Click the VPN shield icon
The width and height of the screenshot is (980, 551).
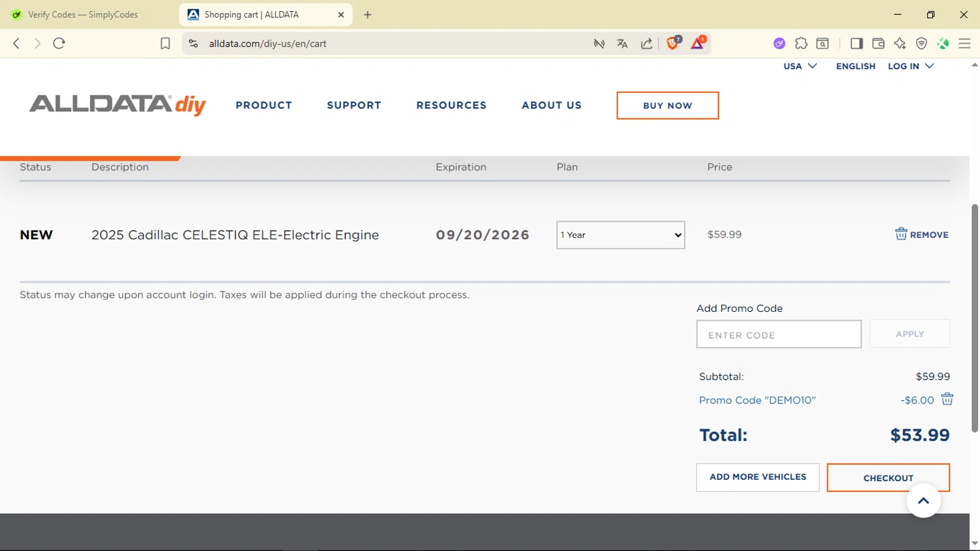(x=921, y=43)
